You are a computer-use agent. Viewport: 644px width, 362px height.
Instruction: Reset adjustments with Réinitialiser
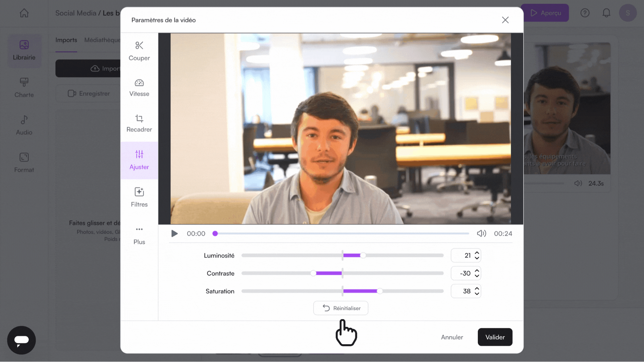[x=341, y=308]
